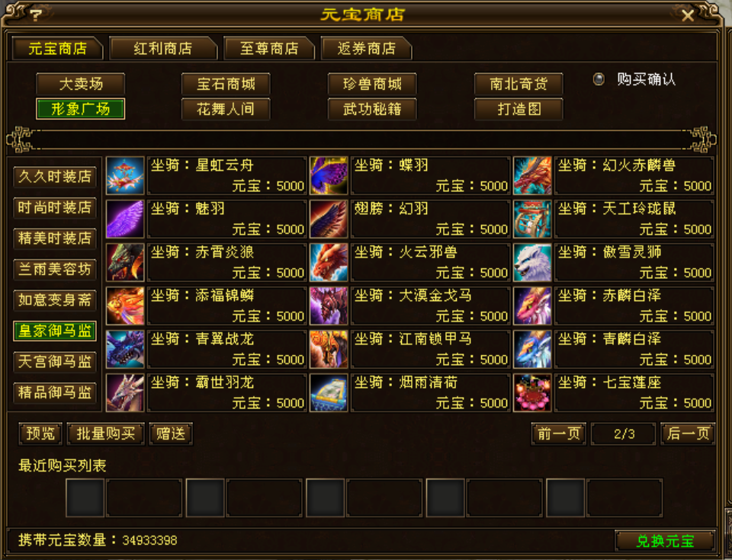Open the 宝石商城 category

tap(226, 84)
